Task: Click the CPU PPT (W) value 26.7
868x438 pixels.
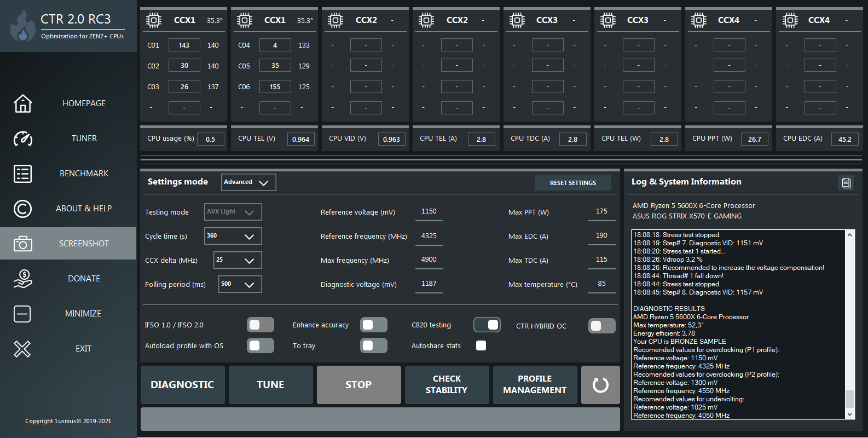Action: tap(755, 139)
